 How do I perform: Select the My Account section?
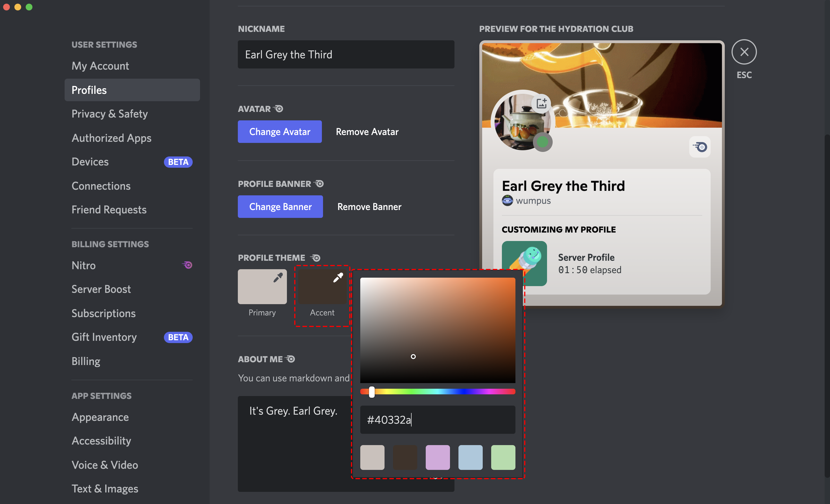coord(100,66)
